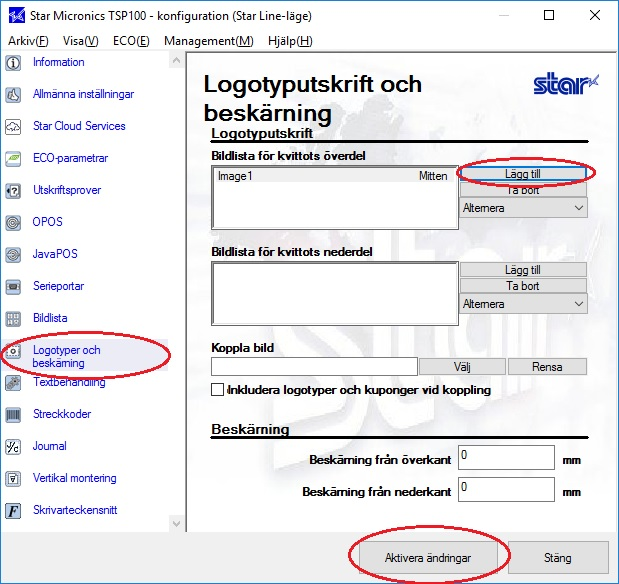The image size is (619, 584).
Task: Click the Bildlista grid icon
Action: [13, 319]
